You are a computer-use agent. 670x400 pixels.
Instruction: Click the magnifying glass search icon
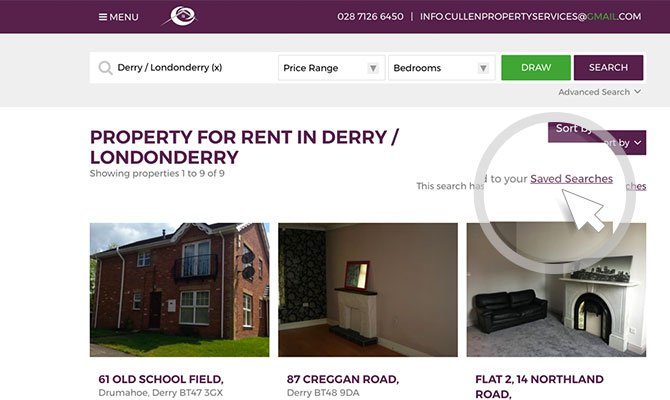pos(105,68)
